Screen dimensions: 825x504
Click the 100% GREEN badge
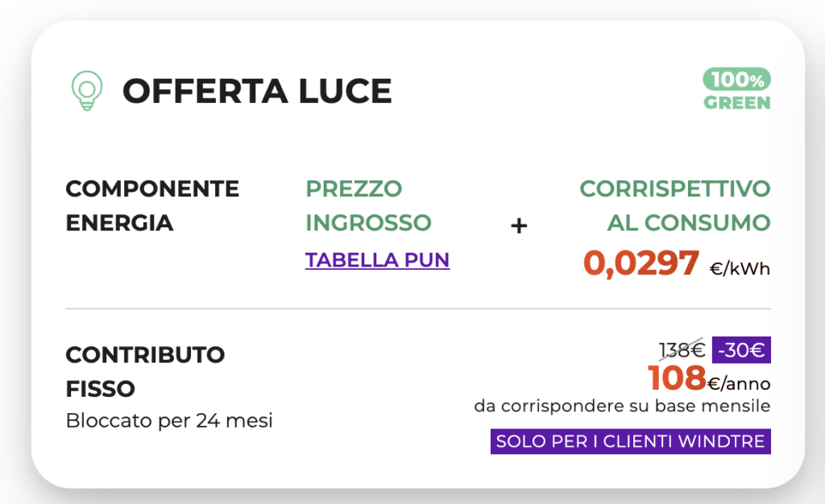(737, 89)
